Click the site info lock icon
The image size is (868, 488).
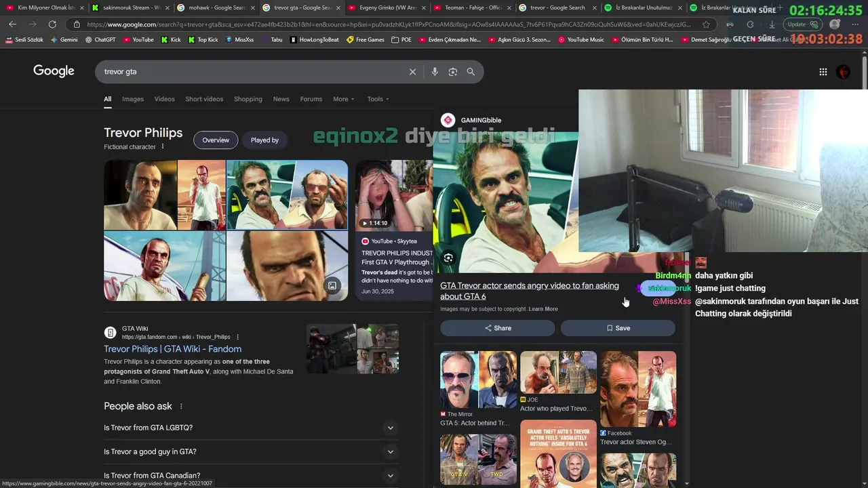[x=77, y=24]
